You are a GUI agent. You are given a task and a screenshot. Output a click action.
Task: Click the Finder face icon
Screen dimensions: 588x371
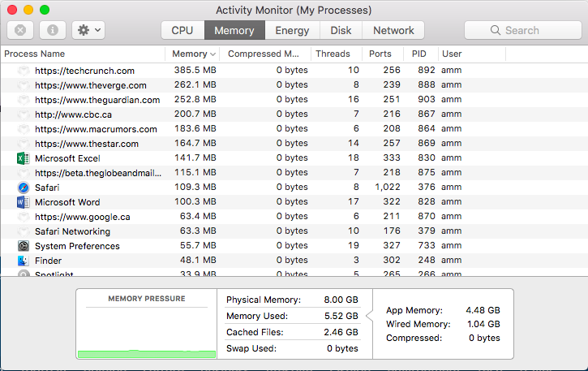[x=24, y=261]
